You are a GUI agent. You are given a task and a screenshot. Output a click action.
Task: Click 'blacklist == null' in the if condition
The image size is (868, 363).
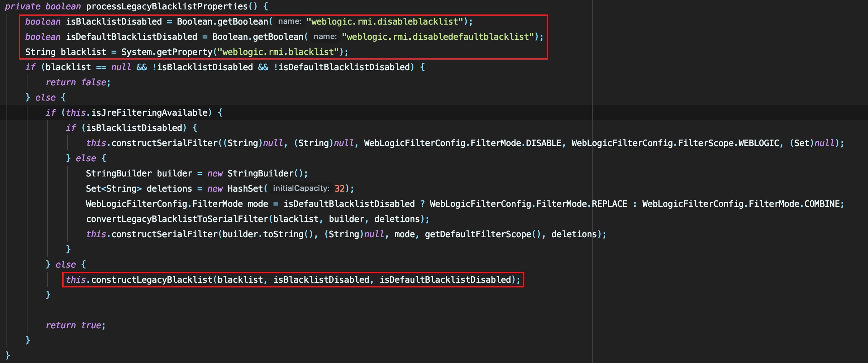point(88,67)
